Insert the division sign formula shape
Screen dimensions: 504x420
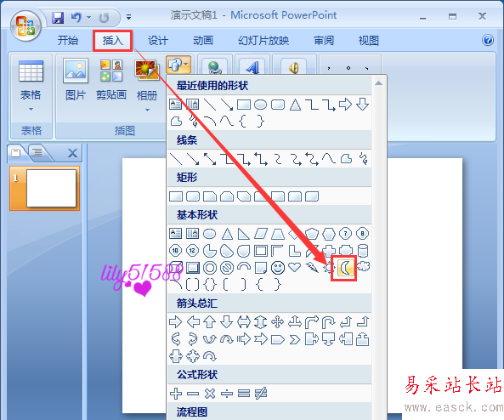(227, 394)
